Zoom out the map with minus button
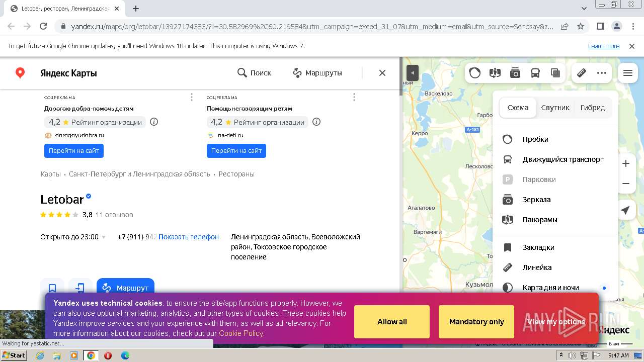This screenshot has height=362, width=644. click(x=626, y=184)
